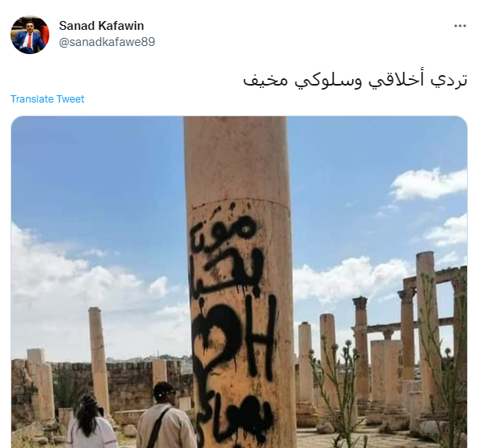Click the man wearing a cap in the photo
Screen dimensions: 480x448
[x=166, y=415]
